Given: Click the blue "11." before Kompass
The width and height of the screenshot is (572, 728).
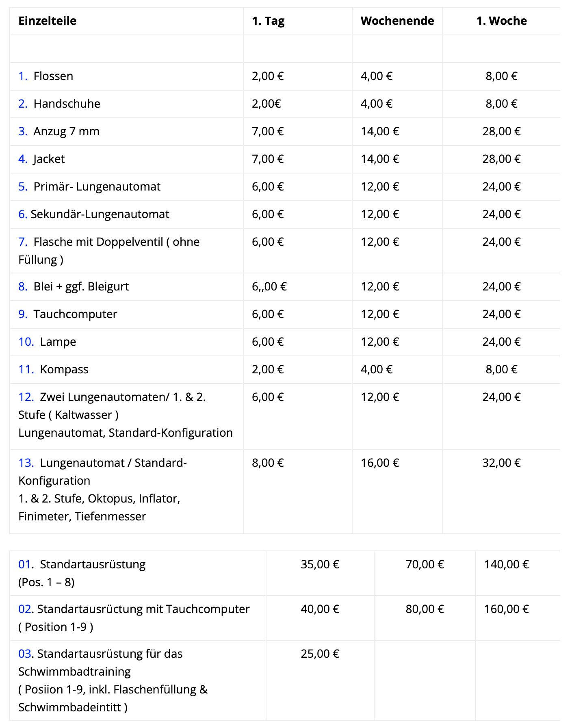Looking at the screenshot, I should point(26,370).
